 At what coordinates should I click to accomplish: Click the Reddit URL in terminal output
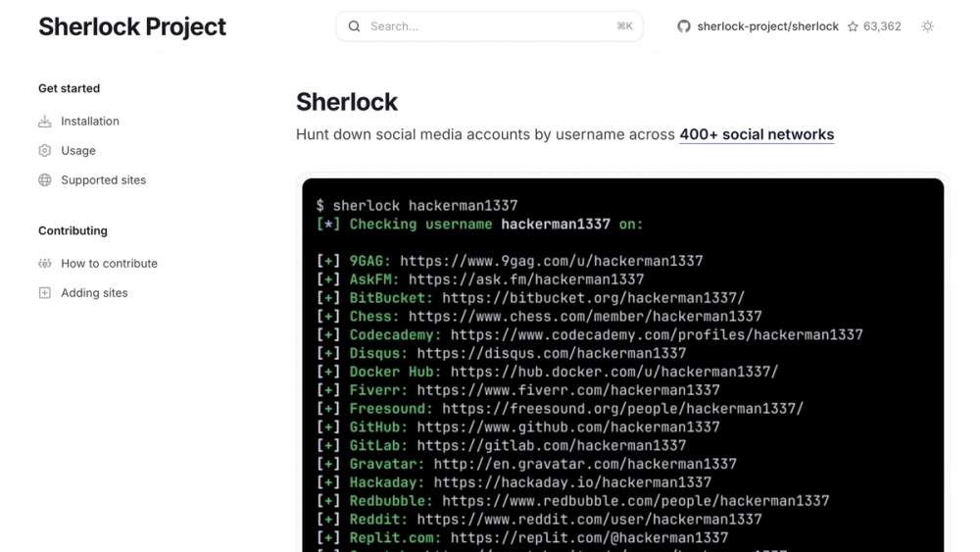point(589,520)
